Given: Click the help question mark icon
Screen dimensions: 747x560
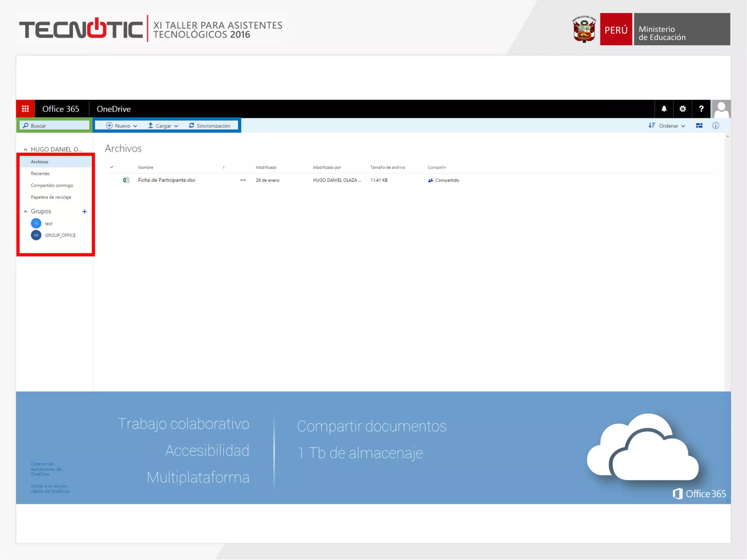Looking at the screenshot, I should [701, 109].
